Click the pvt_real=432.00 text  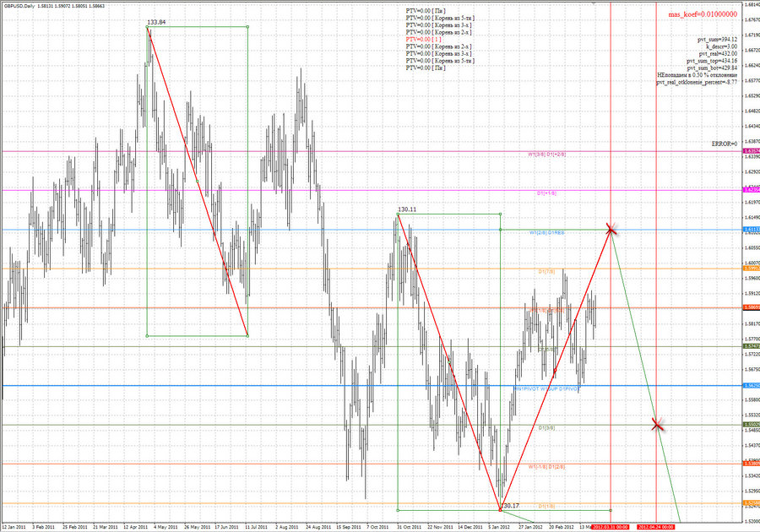(719, 54)
